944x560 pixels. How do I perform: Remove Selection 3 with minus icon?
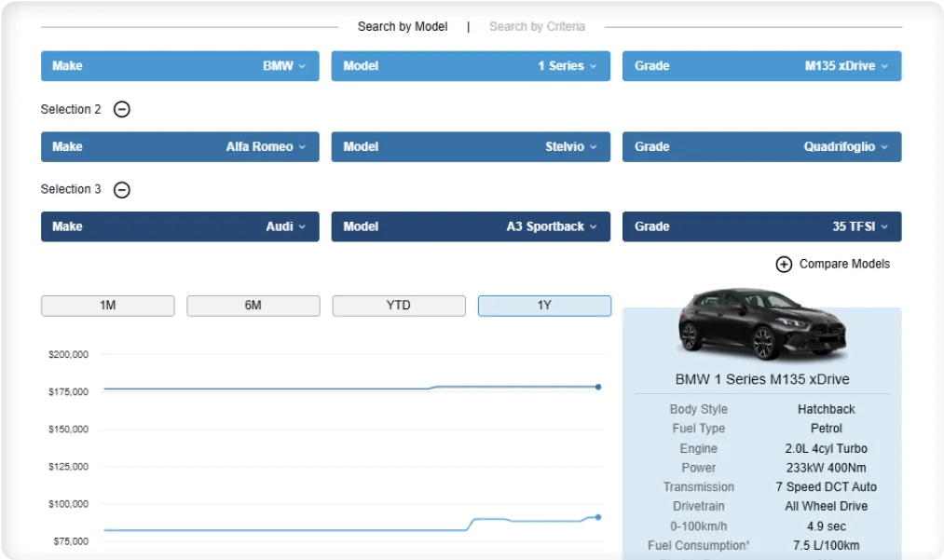pos(122,190)
